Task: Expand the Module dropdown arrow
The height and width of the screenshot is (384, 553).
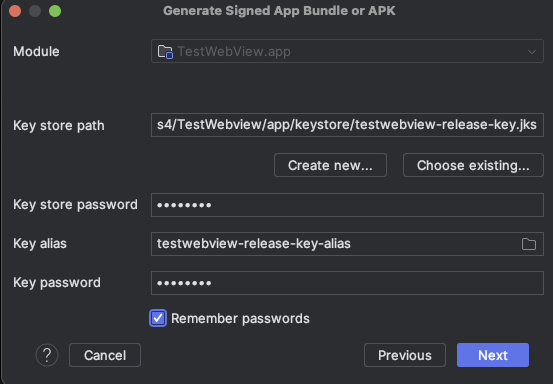Action: (531, 52)
